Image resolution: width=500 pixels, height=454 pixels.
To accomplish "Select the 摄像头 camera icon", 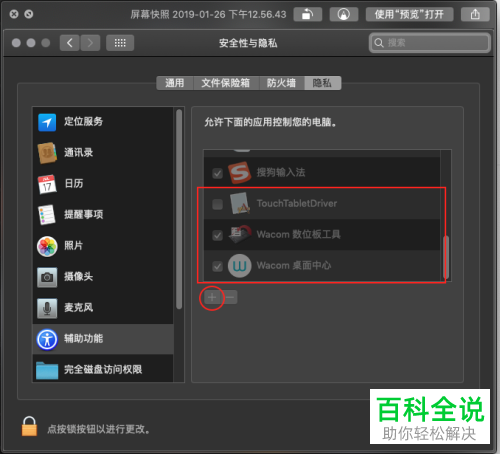I will [47, 277].
